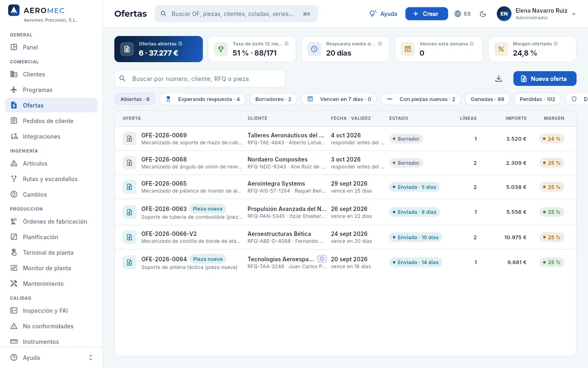Show Ganadas · 88 offers
588x368 pixels.
[x=488, y=99]
